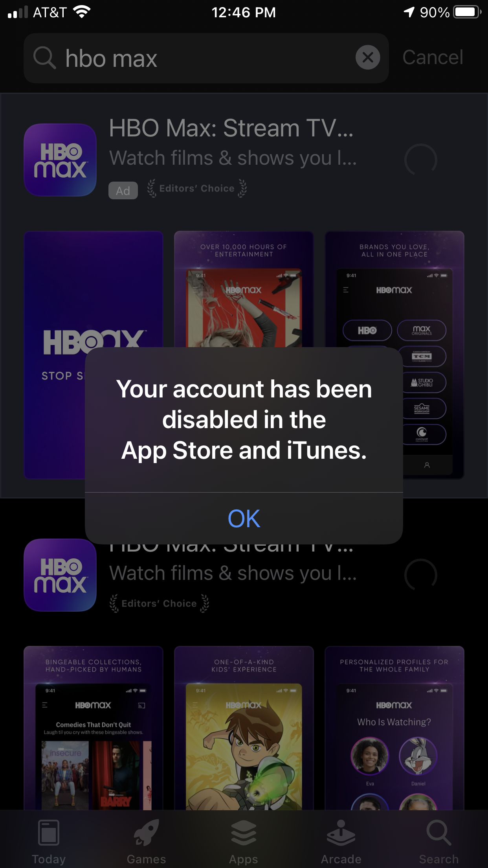Clear the hbo max search text
The image size is (488, 868).
pyautogui.click(x=368, y=58)
